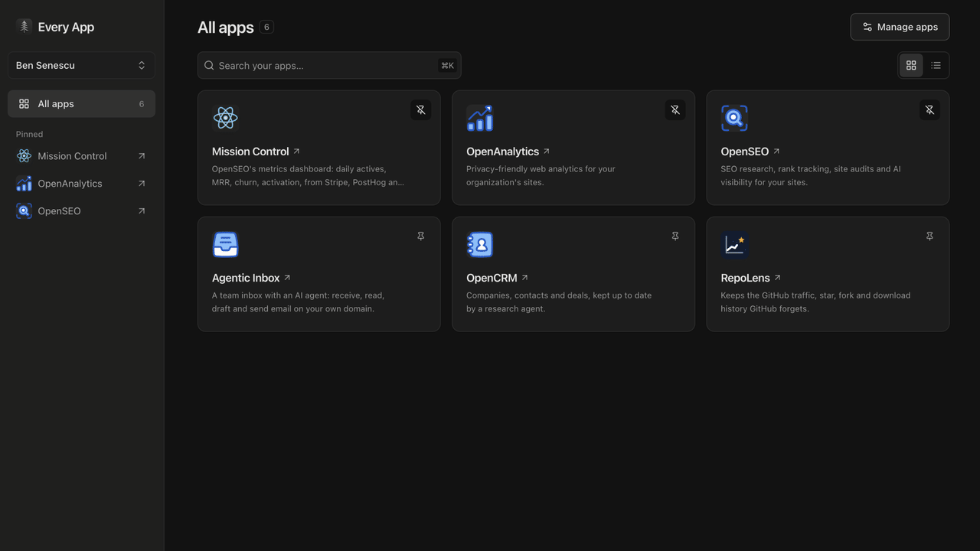The height and width of the screenshot is (551, 980).
Task: Click the All apps page heading
Action: (x=225, y=28)
